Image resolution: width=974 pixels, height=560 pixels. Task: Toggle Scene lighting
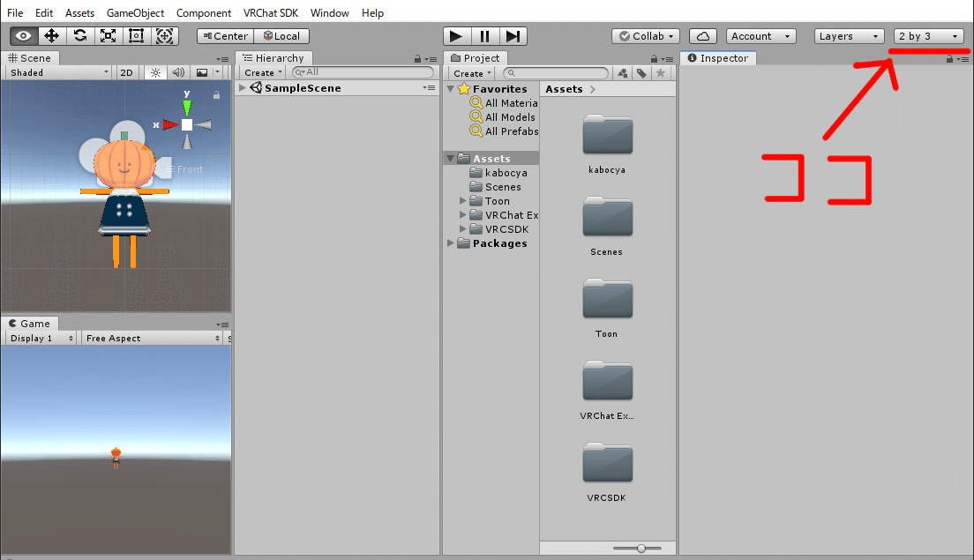(155, 72)
